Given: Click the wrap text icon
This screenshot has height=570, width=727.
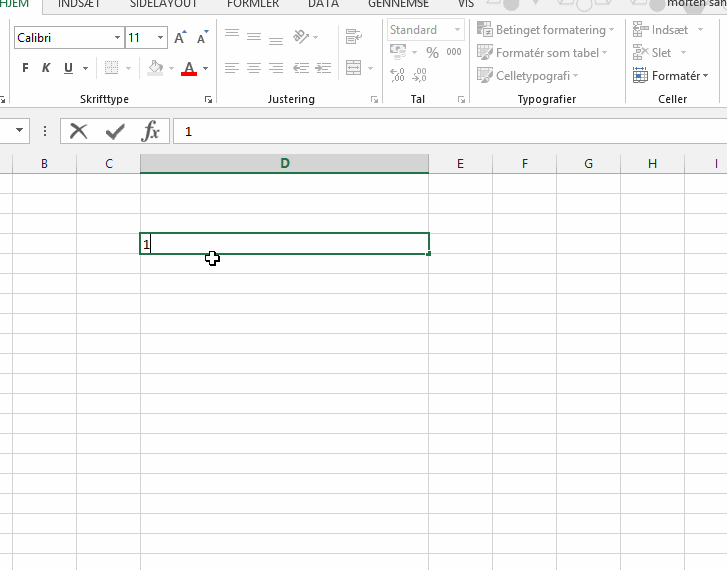Looking at the screenshot, I should 353,38.
